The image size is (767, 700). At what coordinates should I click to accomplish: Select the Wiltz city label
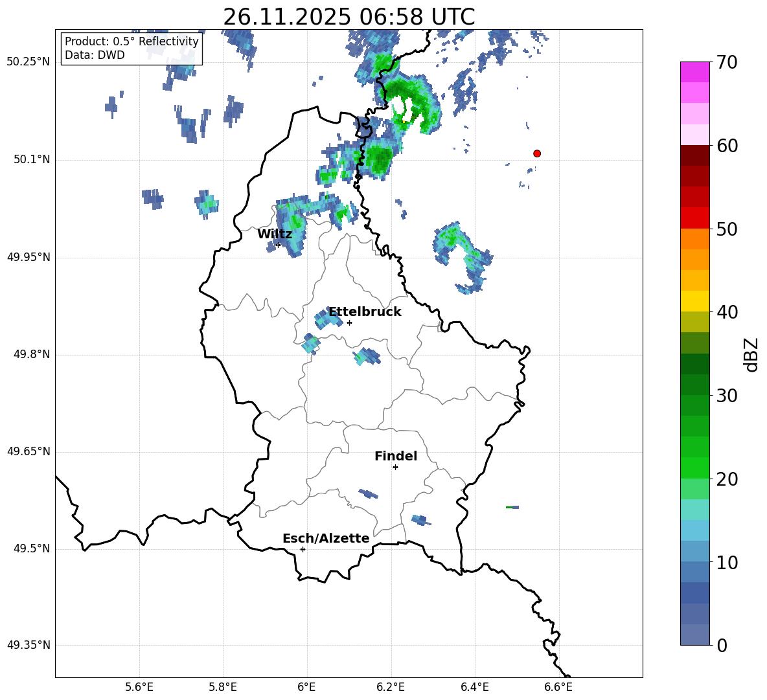coord(275,234)
